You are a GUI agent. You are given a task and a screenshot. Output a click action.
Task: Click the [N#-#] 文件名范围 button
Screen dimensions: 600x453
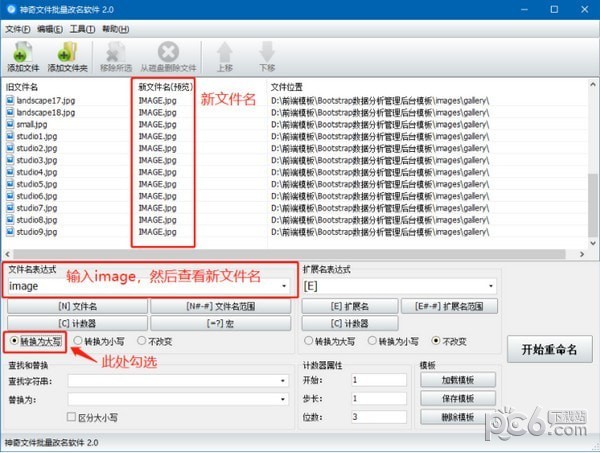coord(220,306)
